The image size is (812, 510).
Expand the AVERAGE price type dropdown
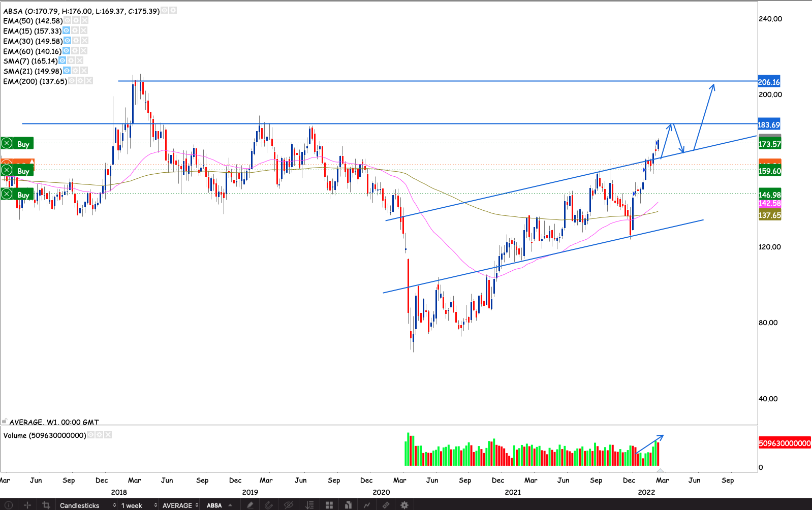(x=180, y=505)
